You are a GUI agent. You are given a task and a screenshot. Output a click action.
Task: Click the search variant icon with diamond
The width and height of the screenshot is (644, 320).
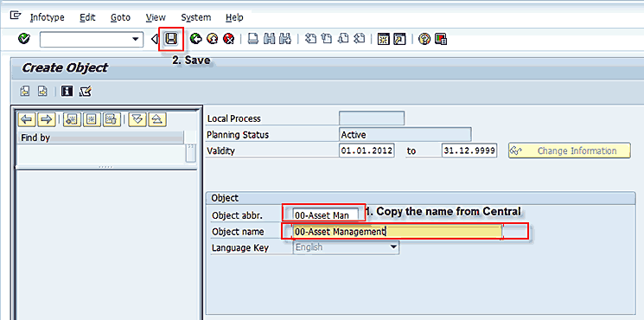[73, 119]
